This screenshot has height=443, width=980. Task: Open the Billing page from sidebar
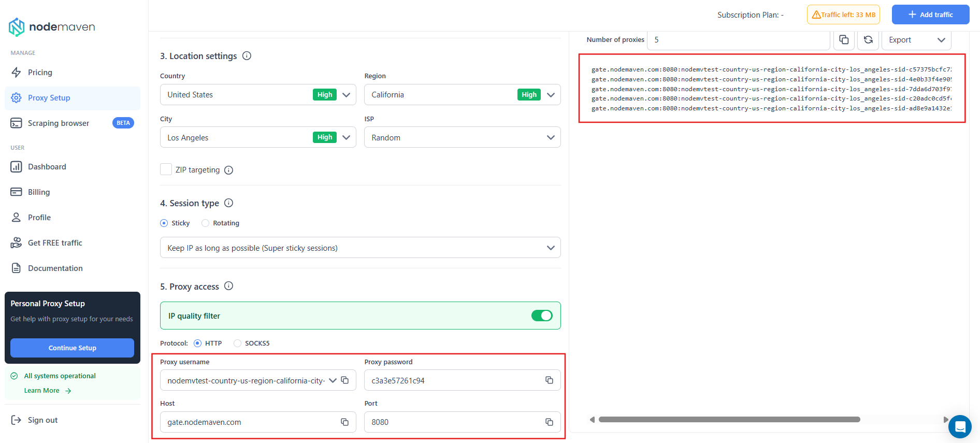coord(39,192)
